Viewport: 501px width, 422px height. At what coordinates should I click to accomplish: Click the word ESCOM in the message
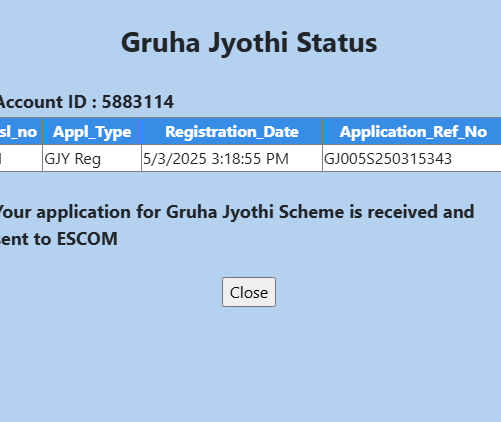pos(87,239)
